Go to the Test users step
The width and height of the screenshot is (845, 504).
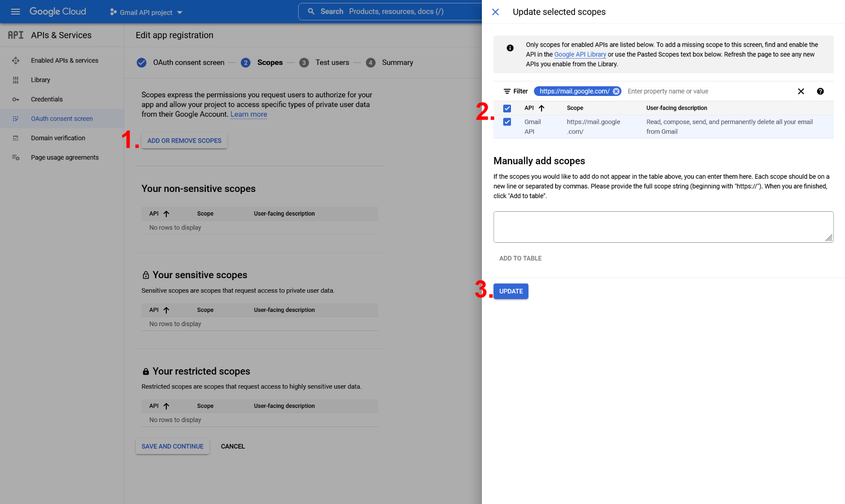click(x=332, y=63)
